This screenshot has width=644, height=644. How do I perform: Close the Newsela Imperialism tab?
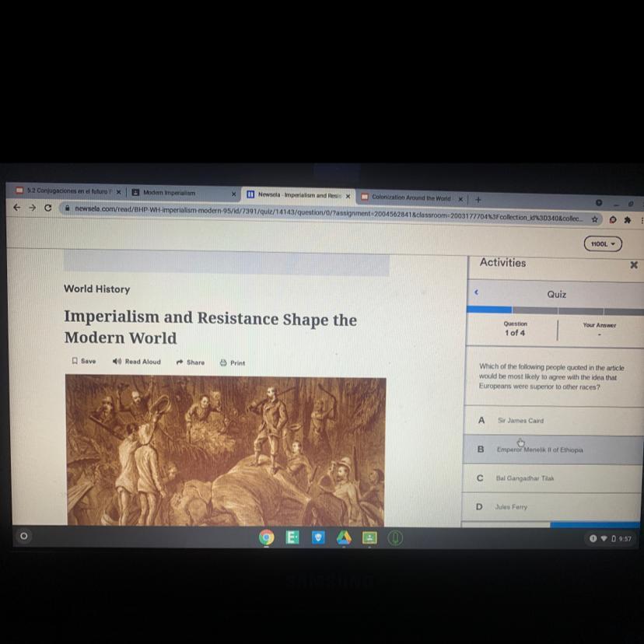(348, 196)
